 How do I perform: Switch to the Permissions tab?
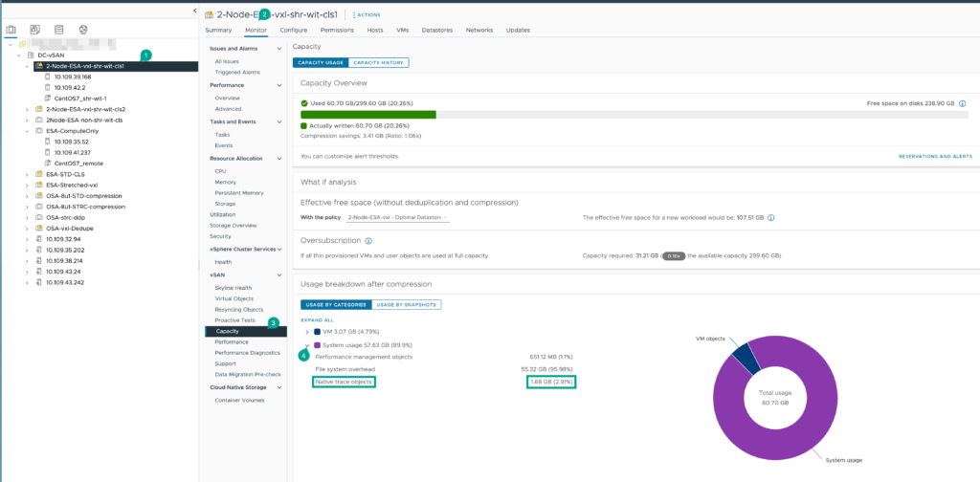tap(337, 30)
